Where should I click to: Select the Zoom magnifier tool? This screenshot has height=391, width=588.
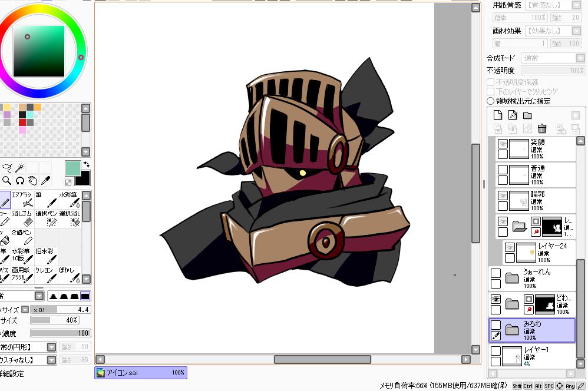click(6, 181)
